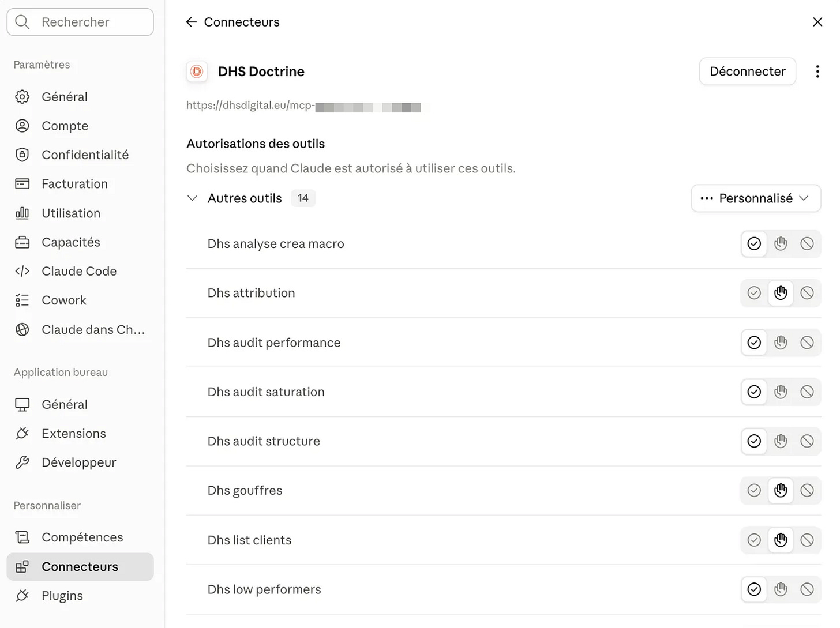The width and height of the screenshot is (840, 628).
Task: Click the Compétences scroll icon
Action: click(x=22, y=537)
